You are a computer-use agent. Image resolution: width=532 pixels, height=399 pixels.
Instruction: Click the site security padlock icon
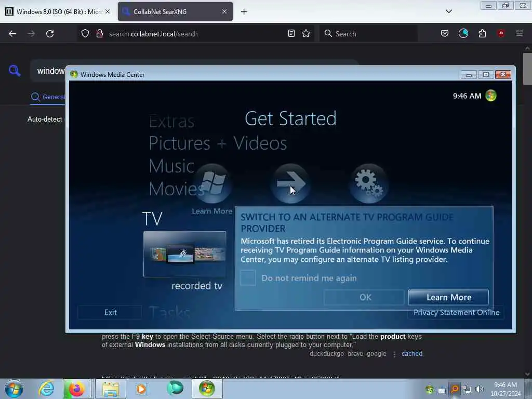pyautogui.click(x=99, y=34)
